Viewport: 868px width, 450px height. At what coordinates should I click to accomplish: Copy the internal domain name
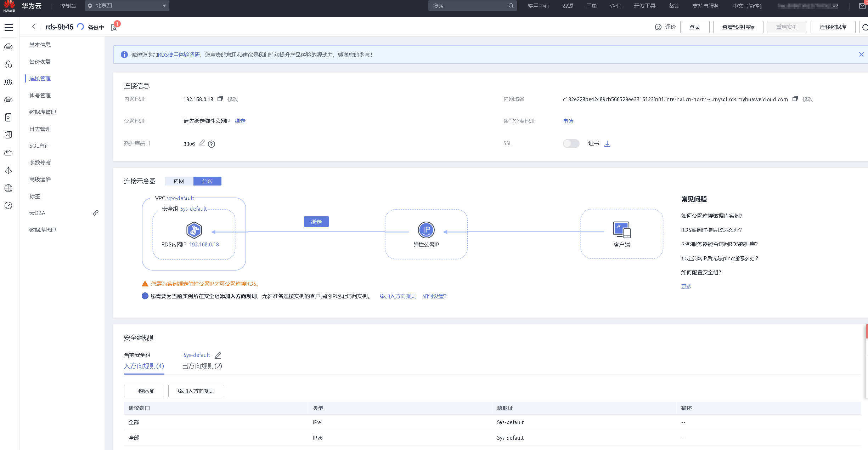795,99
